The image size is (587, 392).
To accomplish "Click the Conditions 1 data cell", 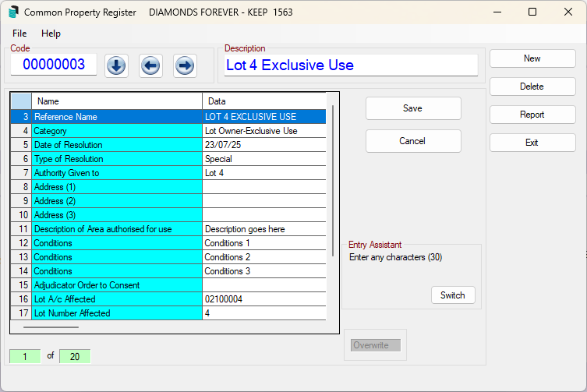I will pos(264,243).
